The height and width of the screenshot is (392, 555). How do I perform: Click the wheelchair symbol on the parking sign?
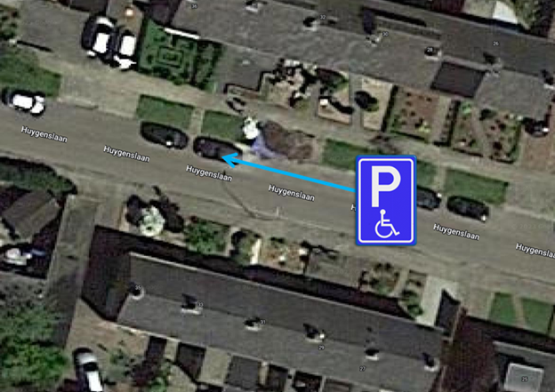click(x=387, y=224)
